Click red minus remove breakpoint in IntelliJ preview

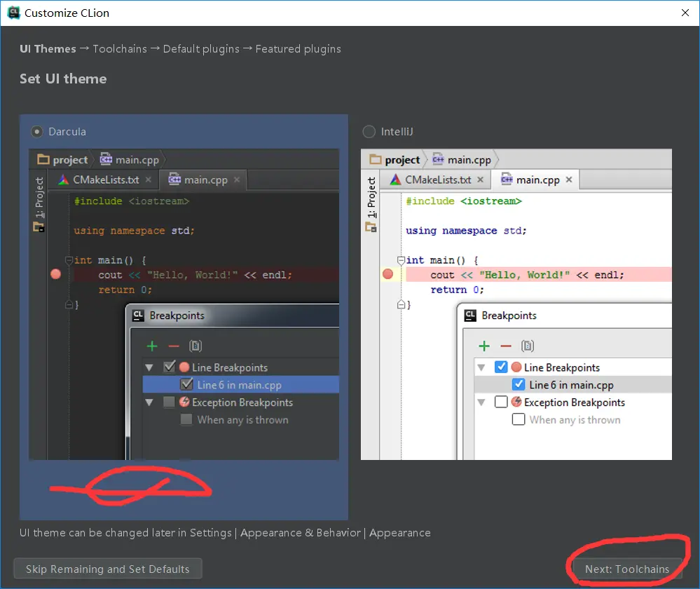click(x=506, y=346)
